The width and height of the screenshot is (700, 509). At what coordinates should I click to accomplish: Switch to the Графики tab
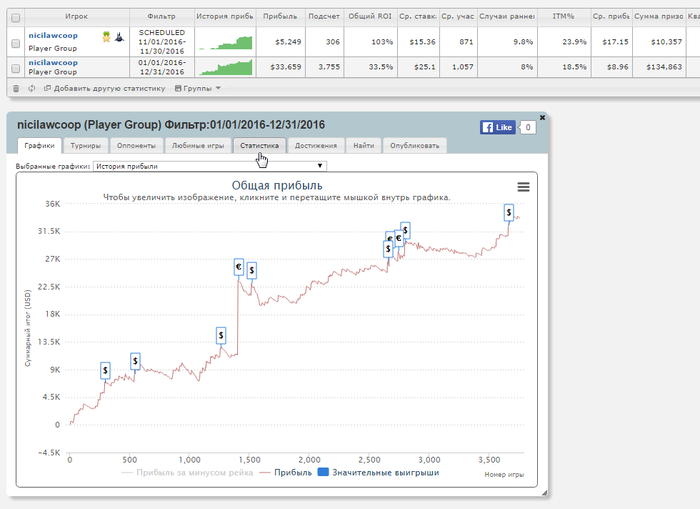click(39, 146)
